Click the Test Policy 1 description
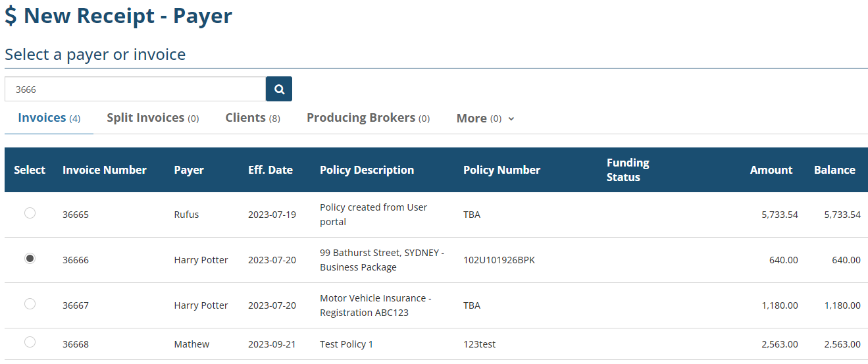 [346, 344]
